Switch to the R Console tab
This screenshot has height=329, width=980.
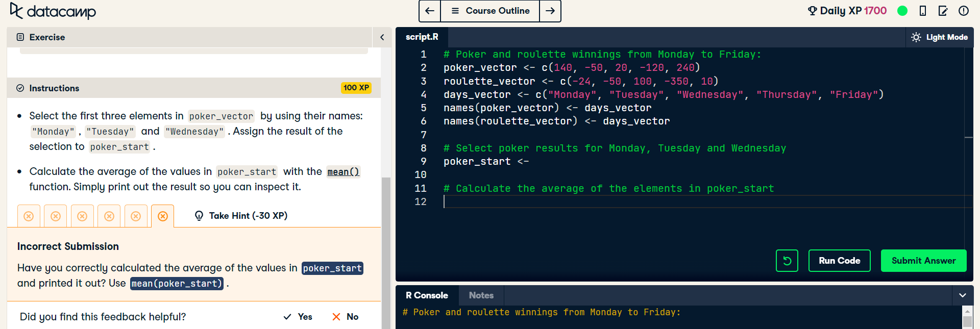[427, 295]
